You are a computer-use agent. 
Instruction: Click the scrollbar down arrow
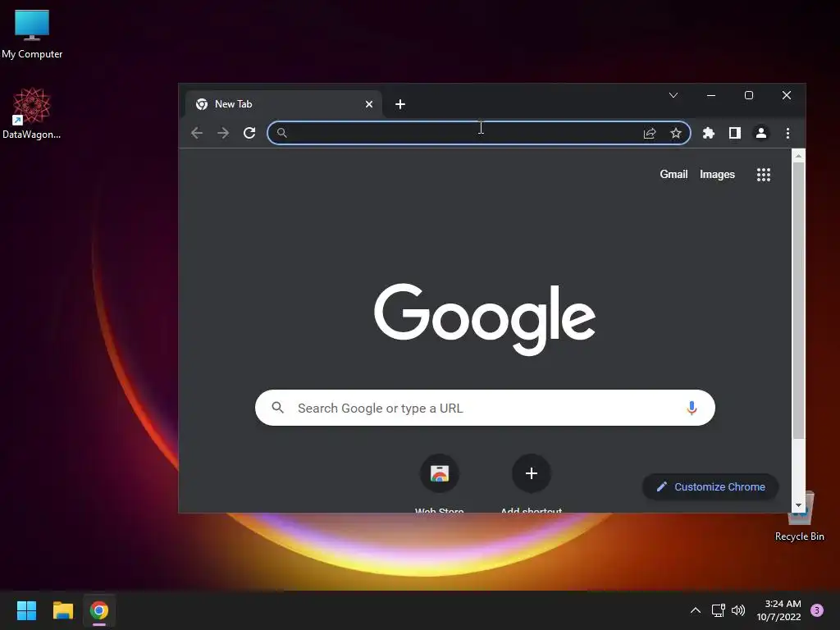pyautogui.click(x=798, y=505)
